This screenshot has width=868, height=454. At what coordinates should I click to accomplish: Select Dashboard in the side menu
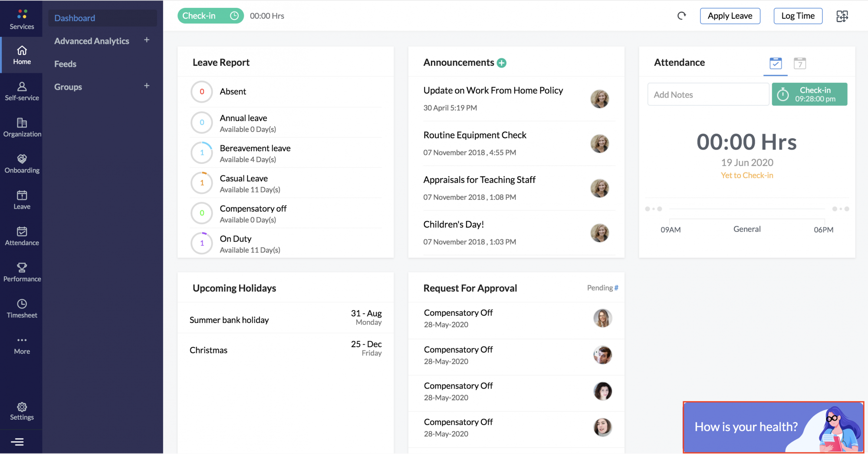pyautogui.click(x=75, y=18)
